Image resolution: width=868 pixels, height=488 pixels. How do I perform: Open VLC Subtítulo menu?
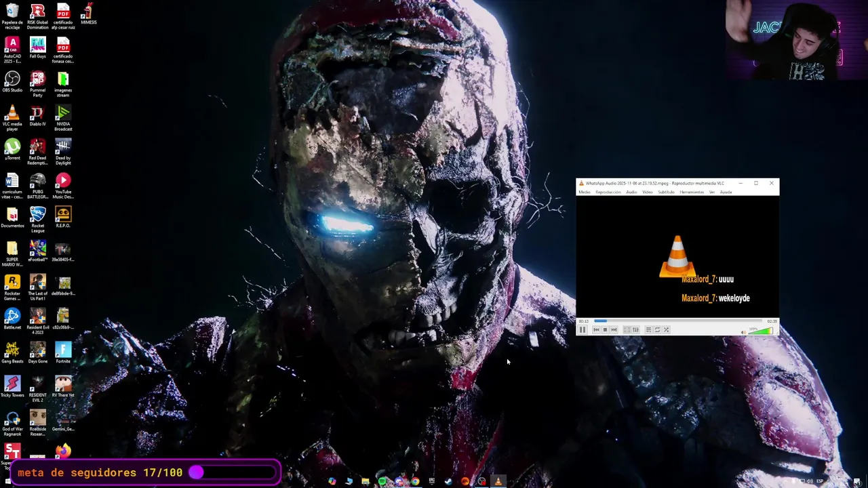tap(666, 192)
